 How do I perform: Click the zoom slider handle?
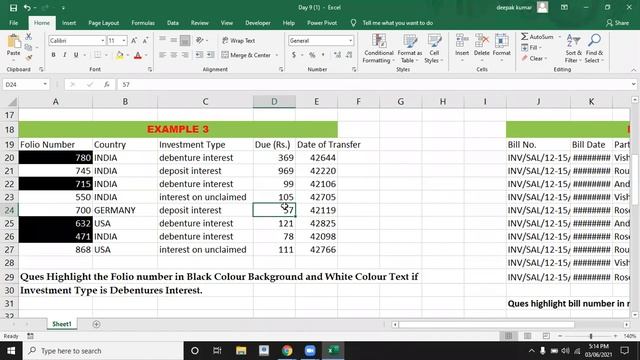click(591, 336)
